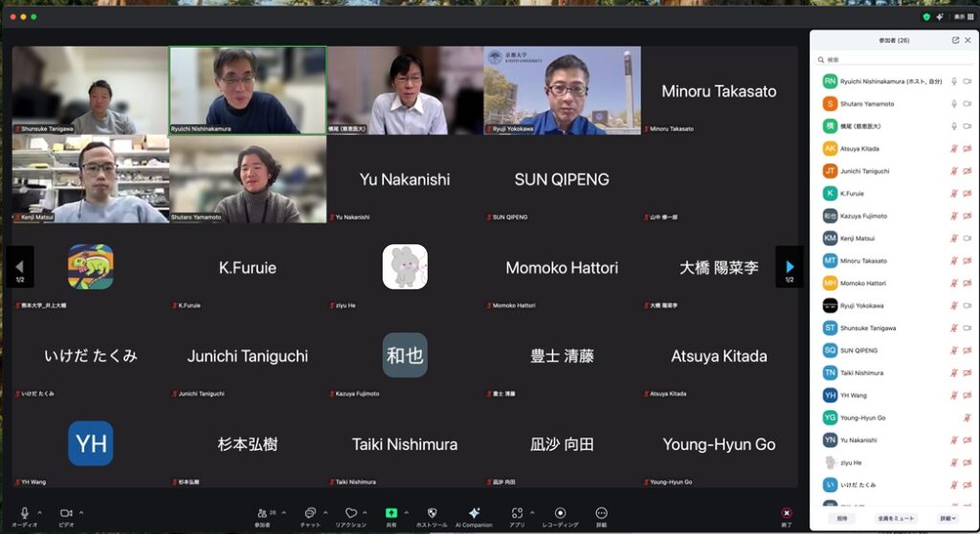Open the Chat (チャット) panel icon
The image size is (980, 534).
pos(310,513)
